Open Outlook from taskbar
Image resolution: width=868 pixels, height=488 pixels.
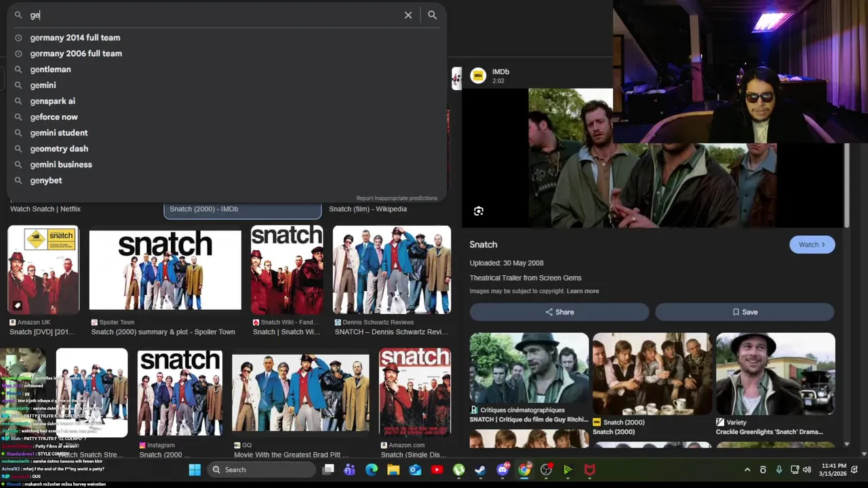click(x=415, y=470)
